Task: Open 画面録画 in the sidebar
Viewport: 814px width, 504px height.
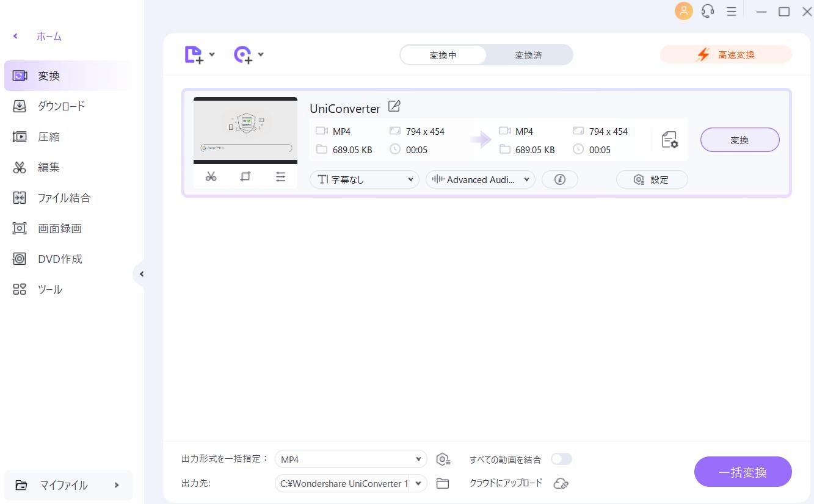Action: click(68, 228)
